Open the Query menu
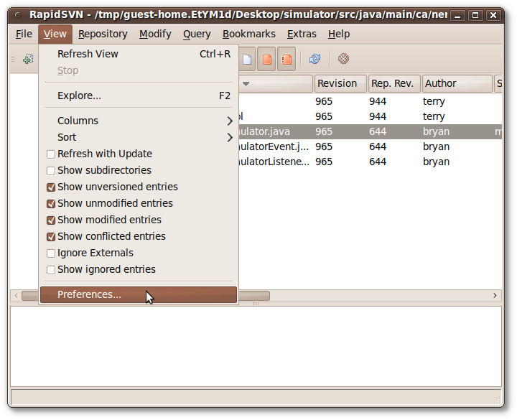Viewport: 517px width, 420px height. point(197,34)
